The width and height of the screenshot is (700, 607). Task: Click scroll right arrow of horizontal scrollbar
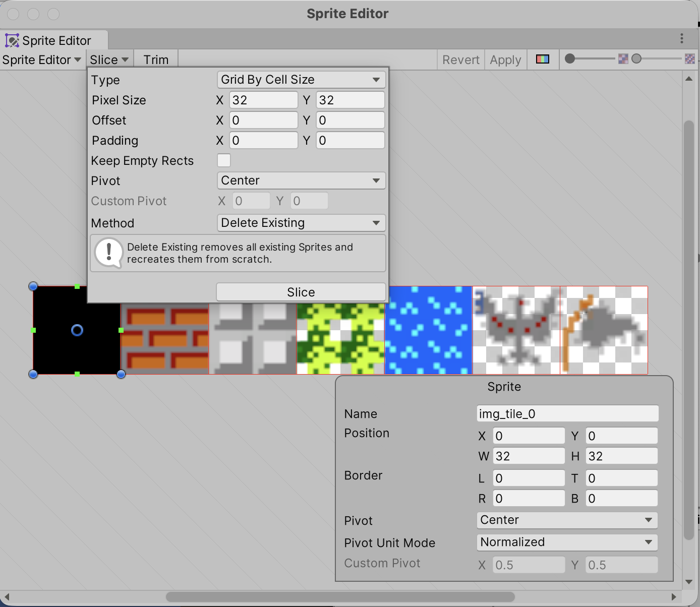point(674,596)
